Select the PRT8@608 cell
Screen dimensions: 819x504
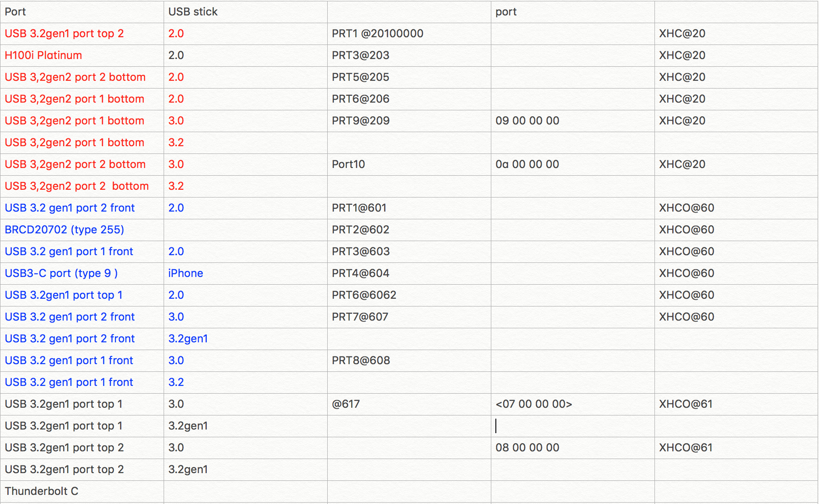tap(360, 361)
